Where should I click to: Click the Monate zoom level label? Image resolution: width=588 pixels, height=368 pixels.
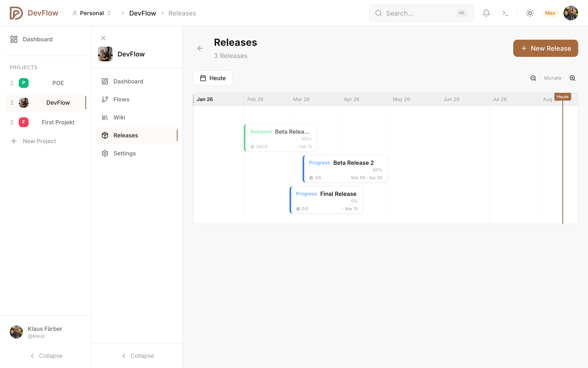552,78
